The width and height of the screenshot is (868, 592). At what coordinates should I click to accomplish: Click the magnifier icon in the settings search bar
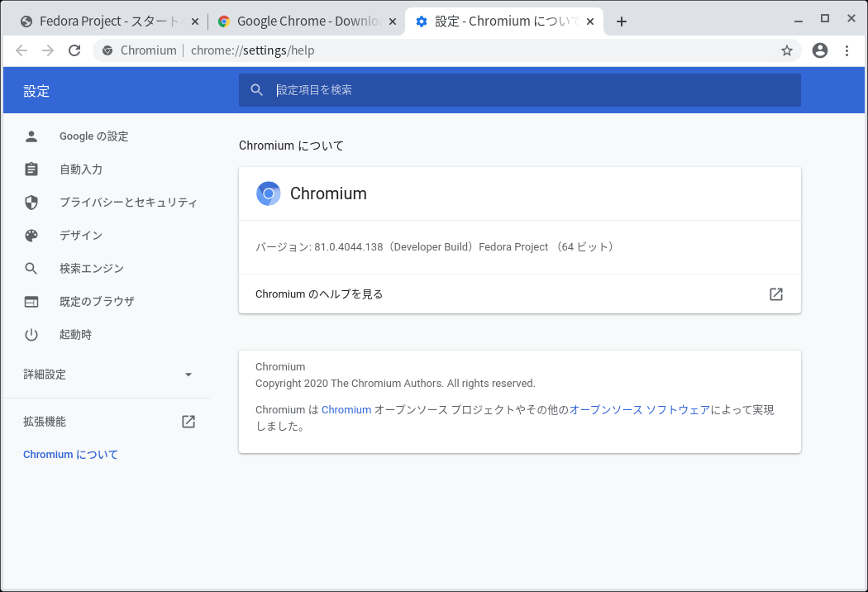click(x=256, y=90)
